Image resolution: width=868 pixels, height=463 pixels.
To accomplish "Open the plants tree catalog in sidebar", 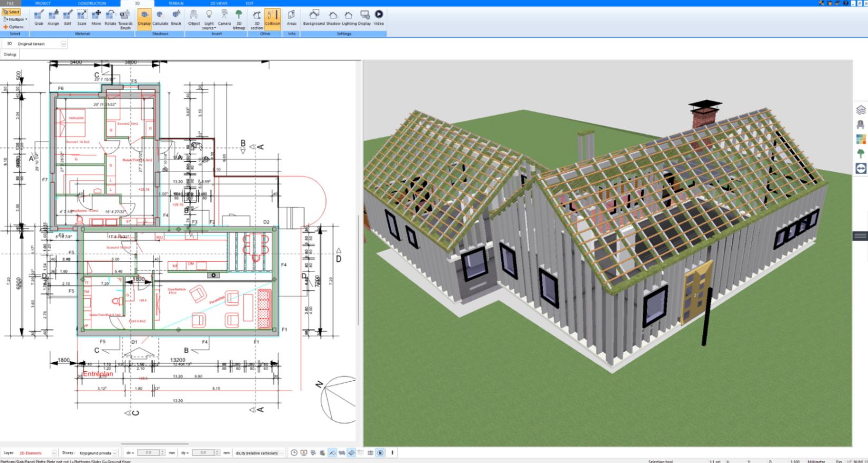I will (x=861, y=154).
